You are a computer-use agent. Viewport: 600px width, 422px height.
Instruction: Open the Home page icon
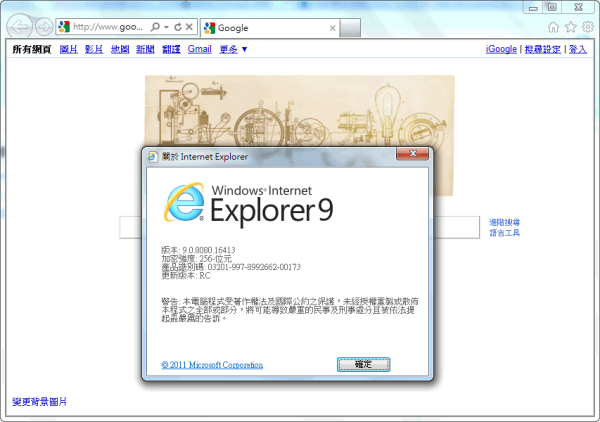553,27
